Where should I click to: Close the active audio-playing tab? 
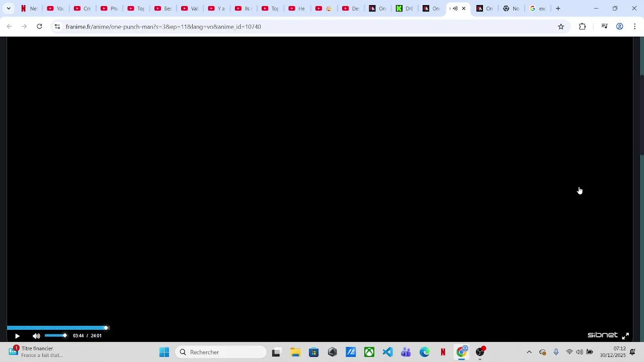coord(464,9)
